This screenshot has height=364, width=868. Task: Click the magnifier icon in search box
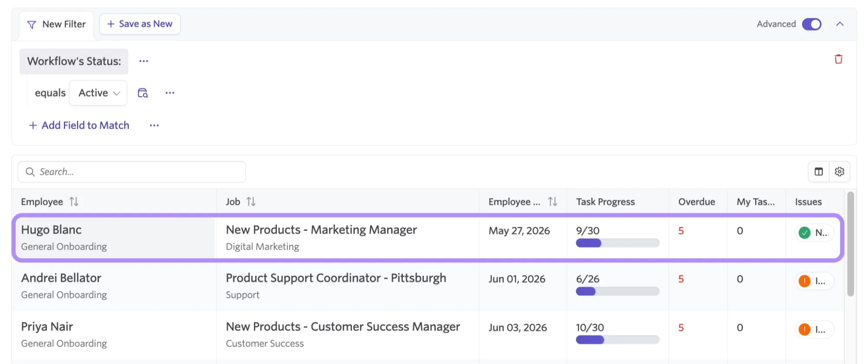click(30, 172)
